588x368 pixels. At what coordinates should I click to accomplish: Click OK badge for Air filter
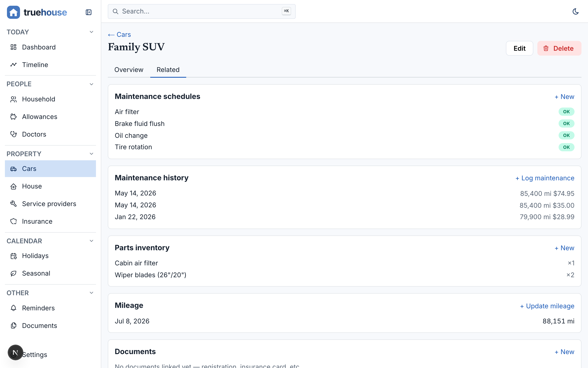(566, 112)
